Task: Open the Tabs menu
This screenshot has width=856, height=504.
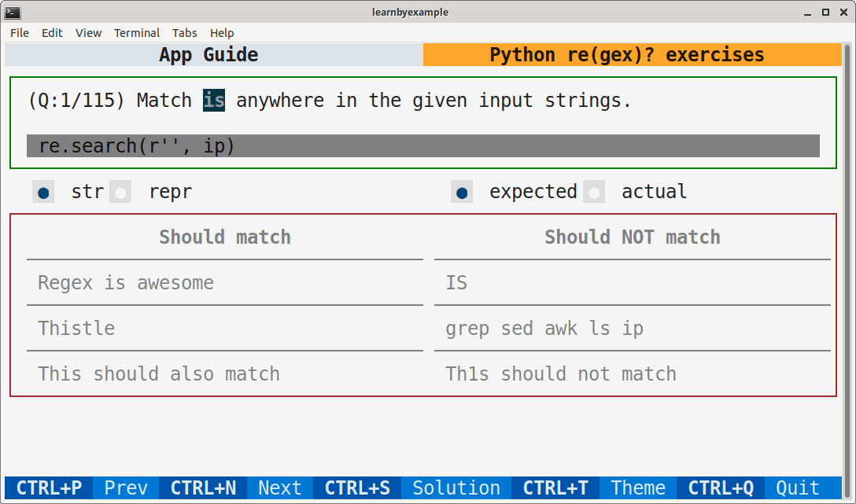Action: coord(185,33)
